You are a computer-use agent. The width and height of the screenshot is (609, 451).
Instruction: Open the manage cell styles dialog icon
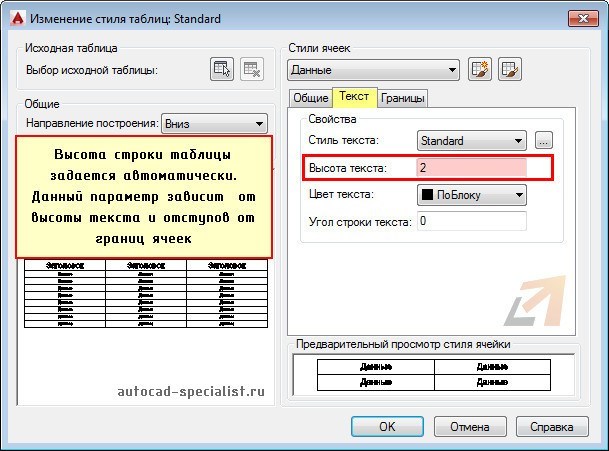coord(510,70)
